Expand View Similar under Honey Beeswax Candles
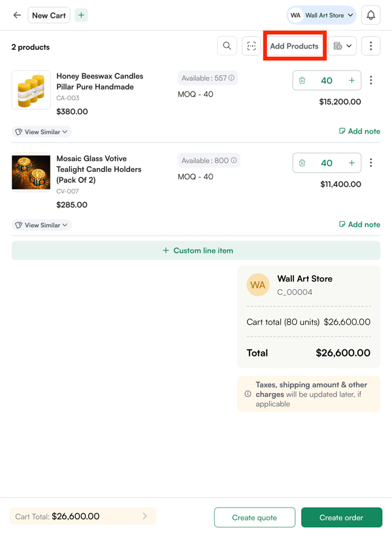The width and height of the screenshot is (392, 537). pos(41,132)
